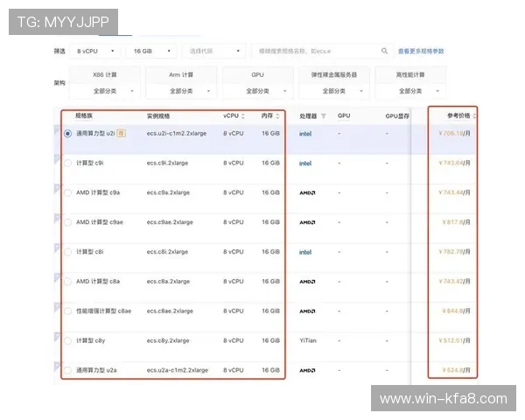The height and width of the screenshot is (420, 525).
Task: Click ecs.c8a.2xlarge spec name
Action: [x=168, y=282]
